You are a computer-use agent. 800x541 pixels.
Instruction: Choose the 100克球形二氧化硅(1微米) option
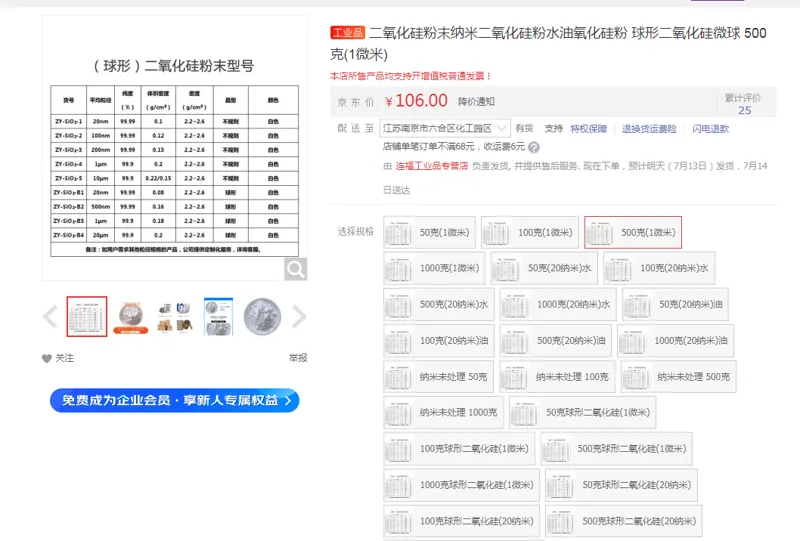click(x=459, y=449)
